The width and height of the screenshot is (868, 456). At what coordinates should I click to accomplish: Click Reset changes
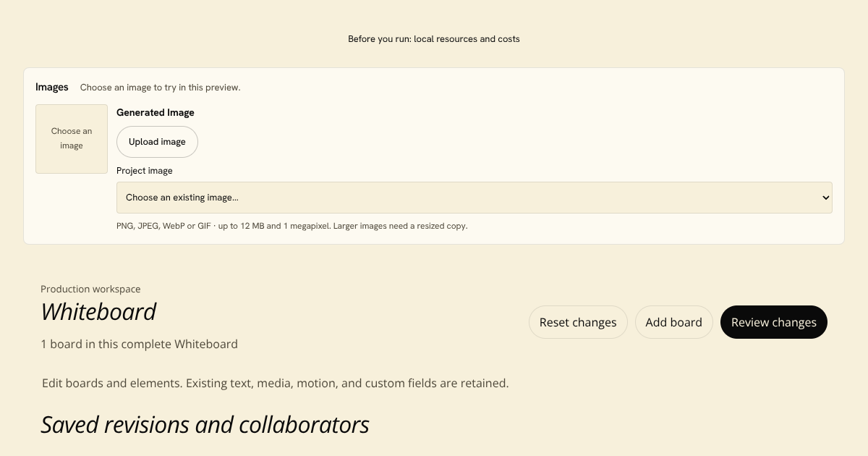(578, 322)
